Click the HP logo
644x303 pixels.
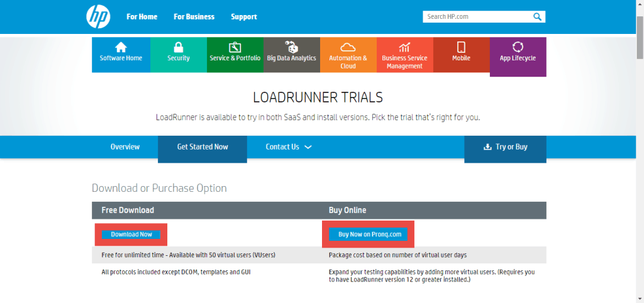point(98,16)
